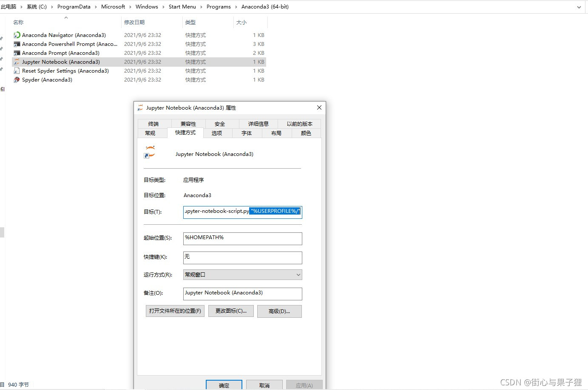Expand the chevron after Start Menu in the breadcrumb
Screen dimensions: 588x390
click(x=201, y=7)
